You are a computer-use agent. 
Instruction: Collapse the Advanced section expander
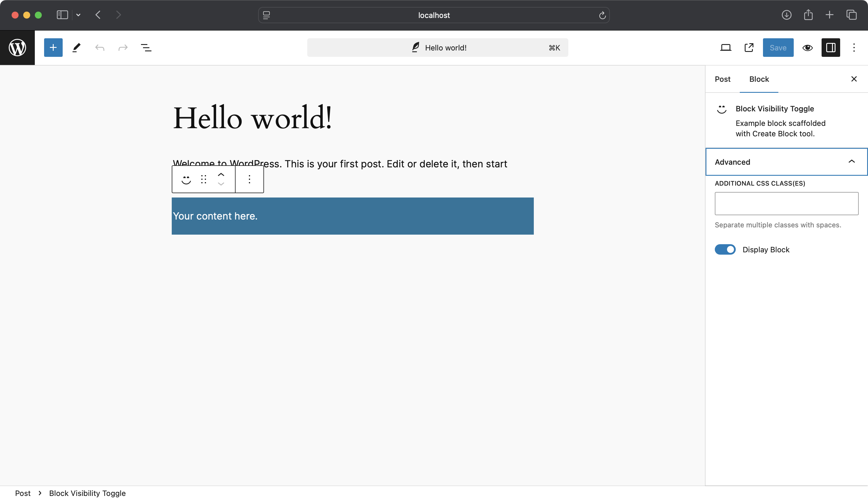853,162
